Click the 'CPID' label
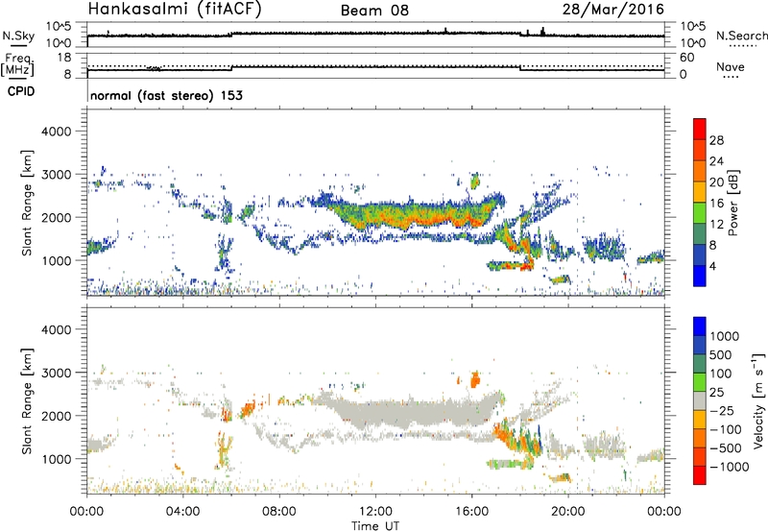Screen dimensions: 768x532 [x=21, y=91]
